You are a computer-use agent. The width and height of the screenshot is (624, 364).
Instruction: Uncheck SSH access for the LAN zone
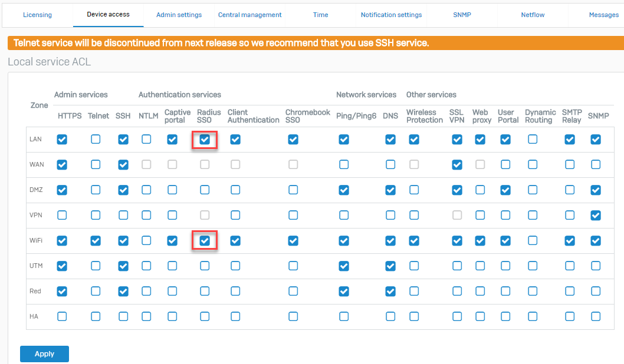click(x=123, y=140)
